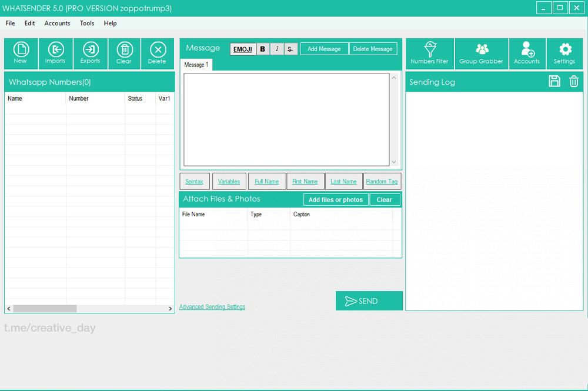Open the Numbers Filter tool

point(430,54)
